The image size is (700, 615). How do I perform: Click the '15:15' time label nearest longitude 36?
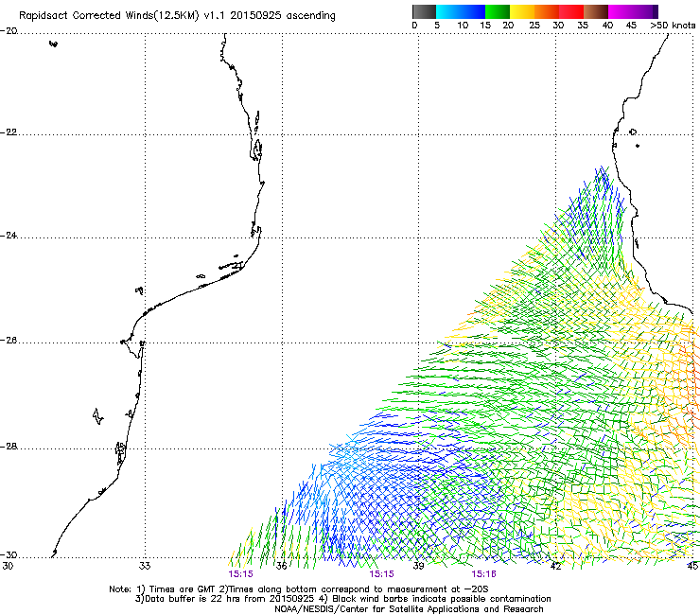[240, 574]
